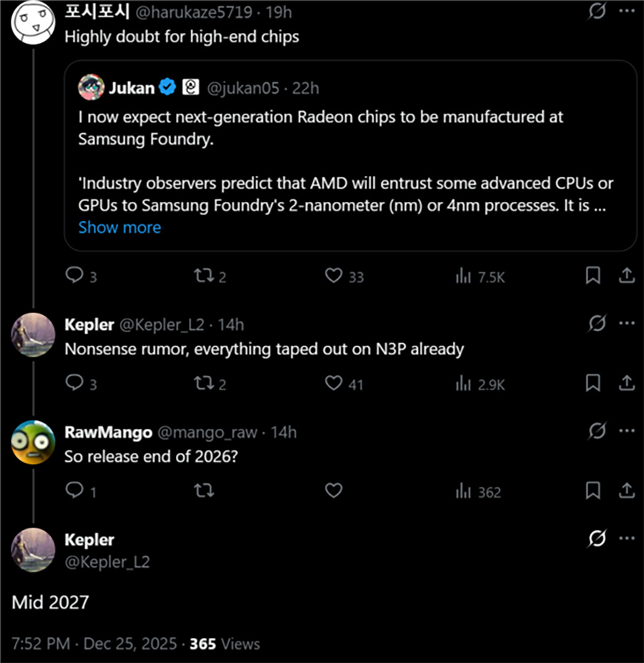Image resolution: width=644 pixels, height=663 pixels.
Task: Open more options menu on RawMango's tweet
Action: tap(627, 431)
